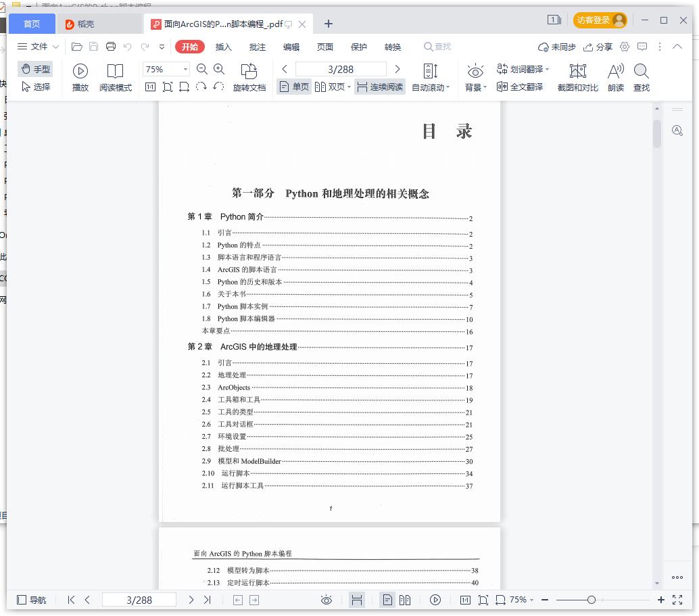Click zoom minus button in status bar
The image size is (699, 616).
click(x=545, y=600)
